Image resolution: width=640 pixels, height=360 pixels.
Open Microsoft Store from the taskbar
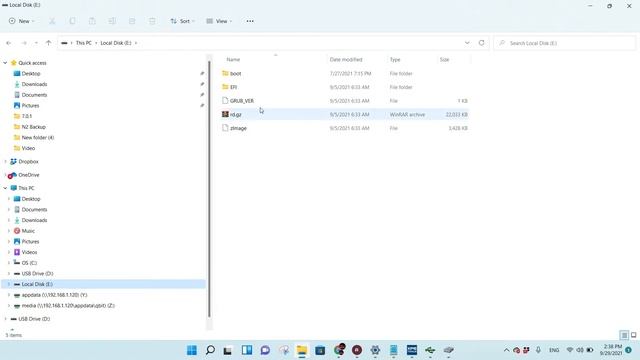(320, 350)
